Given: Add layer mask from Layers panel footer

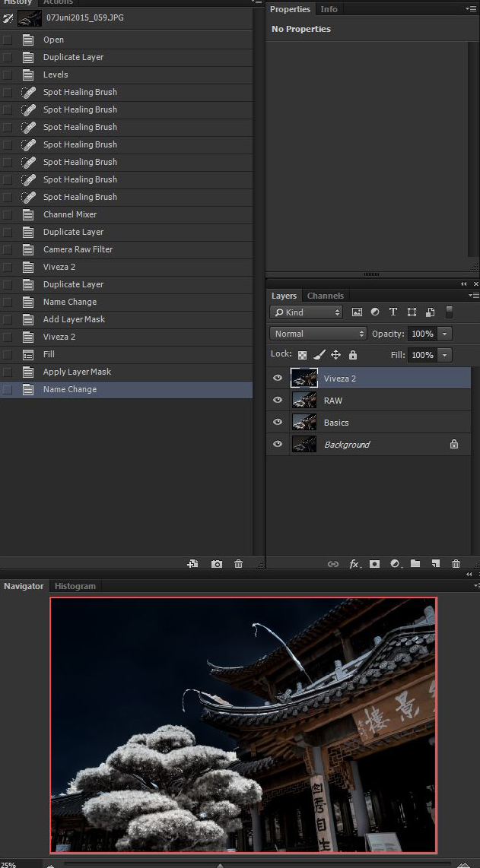Looking at the screenshot, I should 374,564.
